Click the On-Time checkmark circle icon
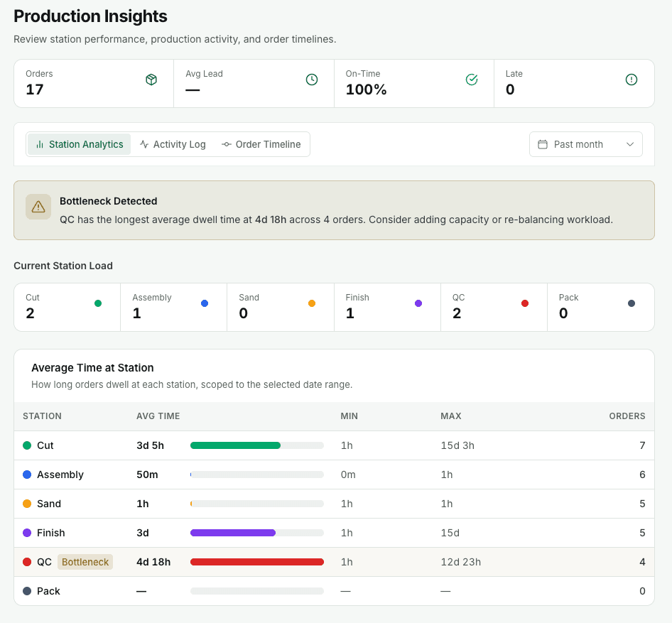The width and height of the screenshot is (672, 623). 472,80
